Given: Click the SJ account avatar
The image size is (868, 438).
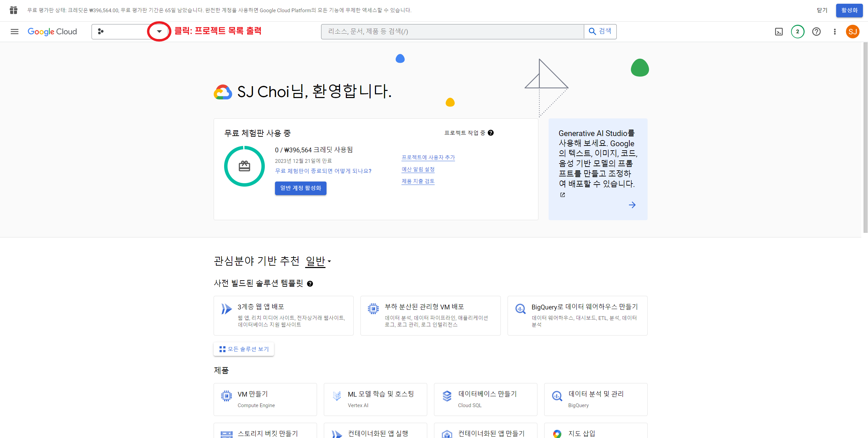Looking at the screenshot, I should [x=852, y=32].
